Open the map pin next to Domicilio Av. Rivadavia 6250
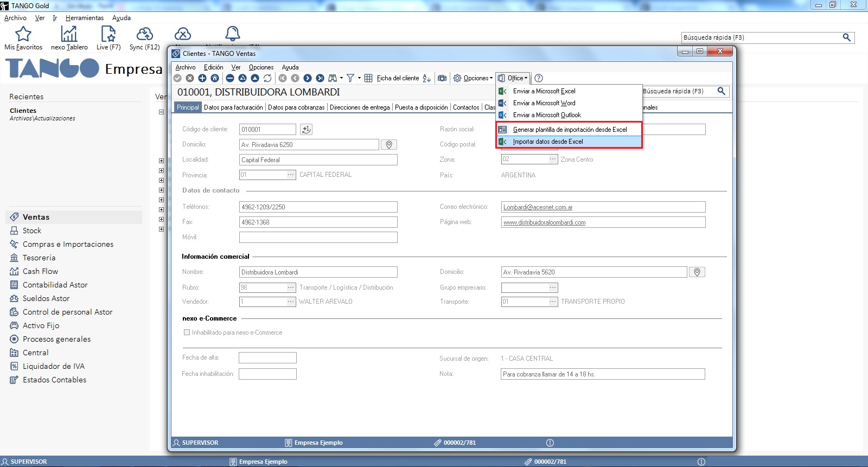 tap(388, 145)
